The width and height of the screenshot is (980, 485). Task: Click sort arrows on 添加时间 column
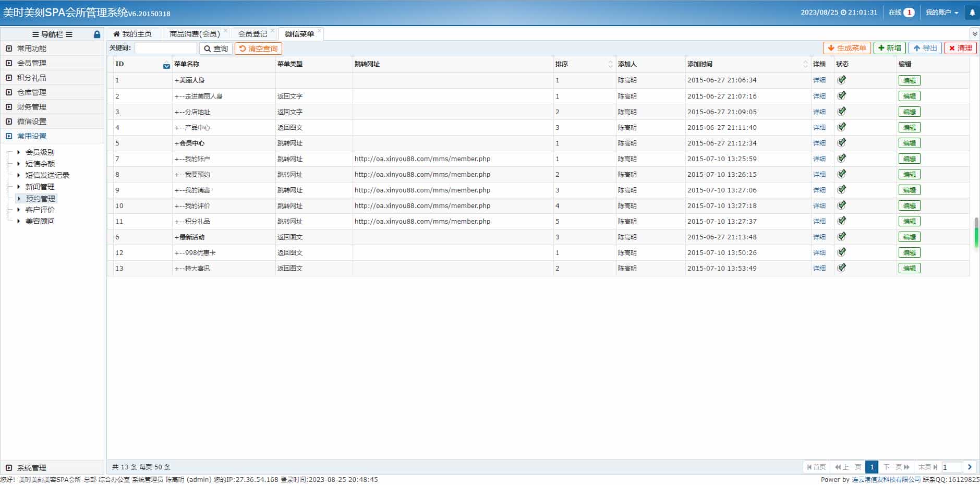click(x=805, y=64)
